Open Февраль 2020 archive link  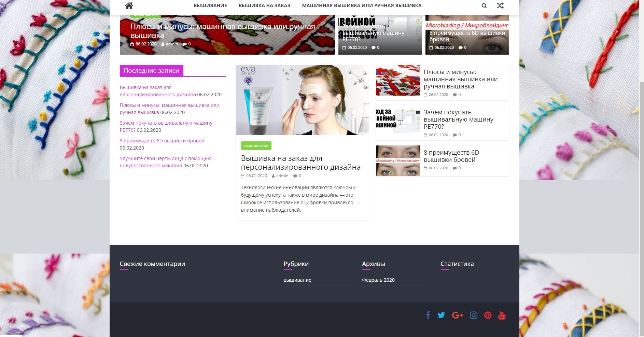(x=378, y=280)
